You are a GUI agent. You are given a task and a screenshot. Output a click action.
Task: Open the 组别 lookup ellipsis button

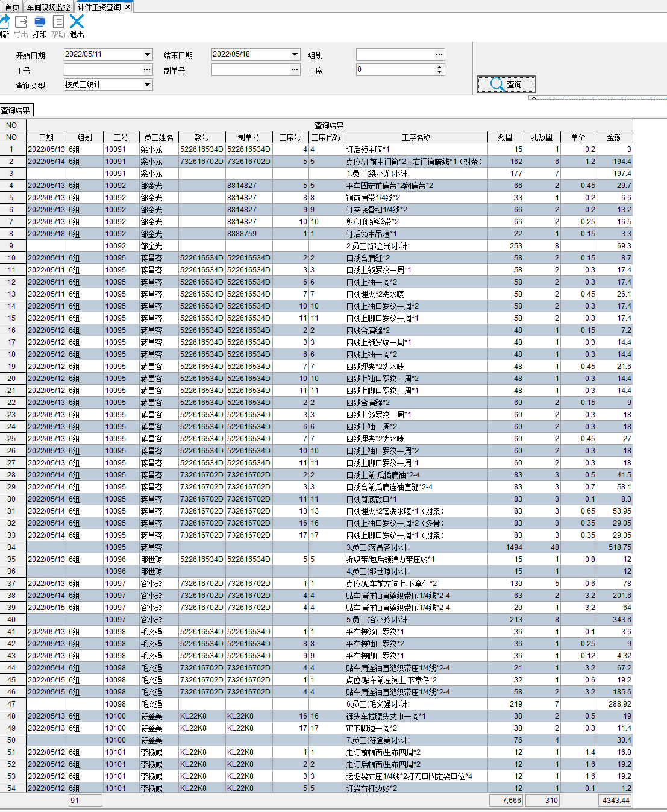point(439,55)
